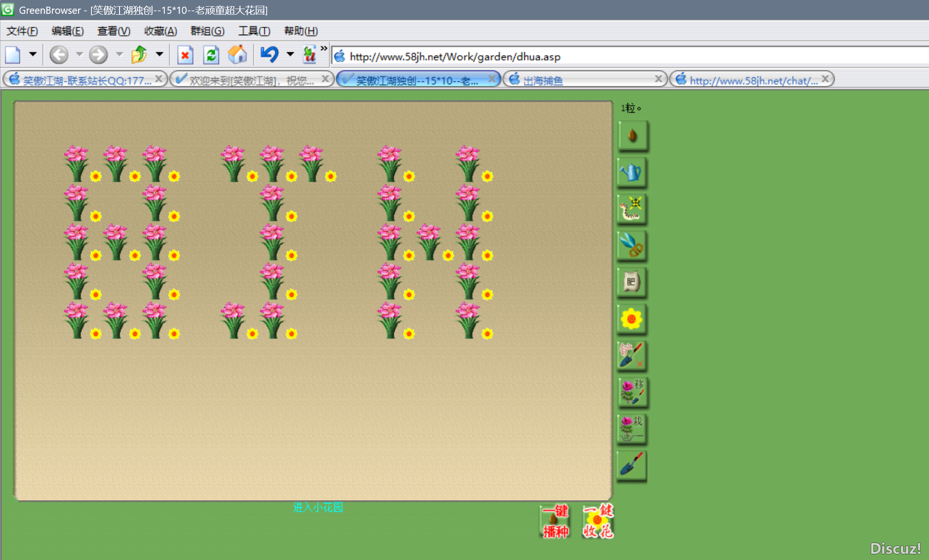Click the refresh page toolbar icon

211,55
